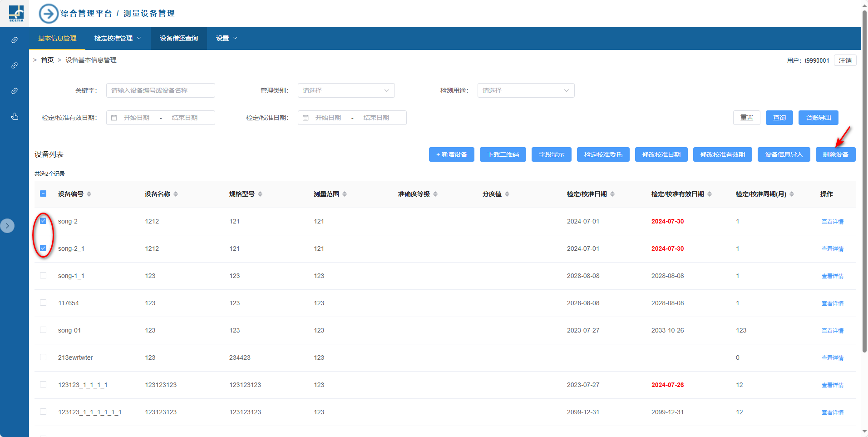Click the circled arrow icon beside platform title
Screen dimensions: 868x437
click(49, 14)
